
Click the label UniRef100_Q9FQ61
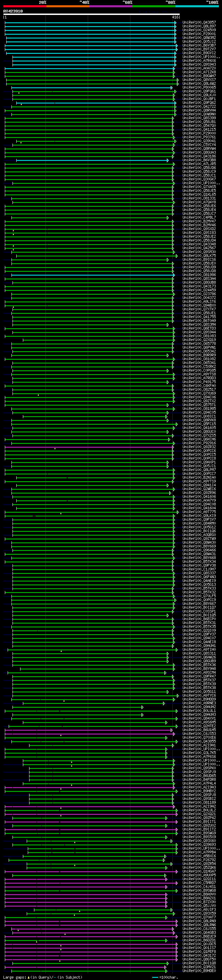pos(199,91)
